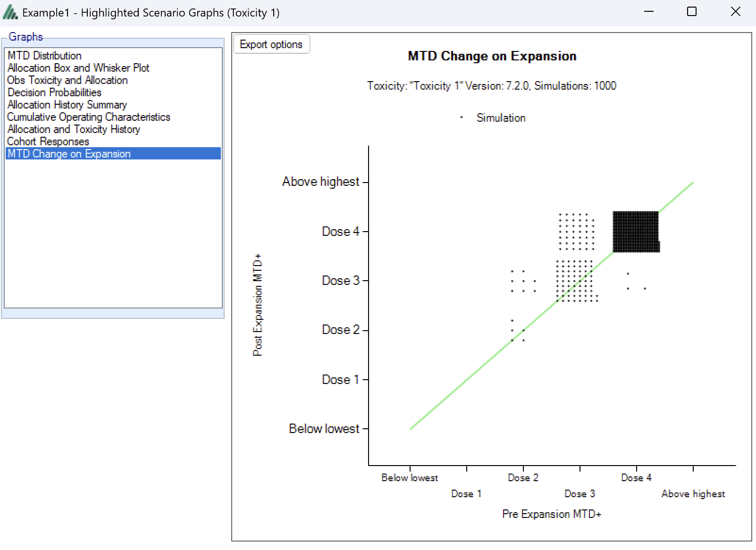Select MTD Distribution in the Graphs list
Image resolution: width=756 pixels, height=550 pixels.
(x=45, y=56)
